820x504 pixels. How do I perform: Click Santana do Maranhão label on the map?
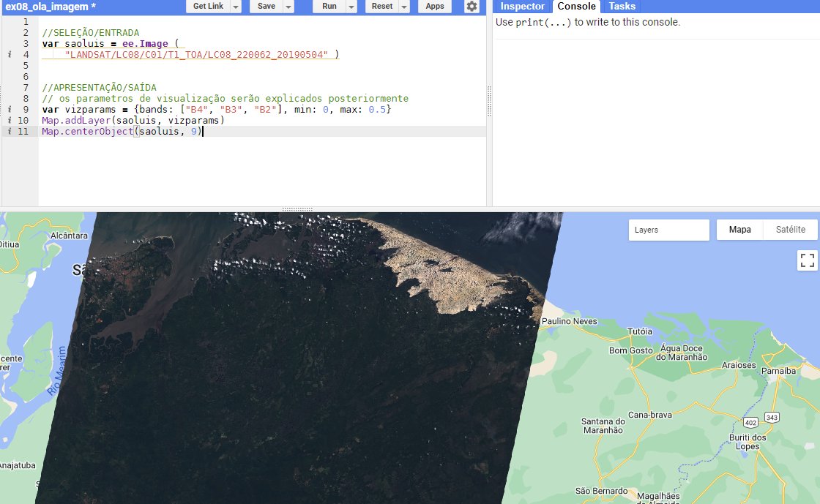coord(603,426)
